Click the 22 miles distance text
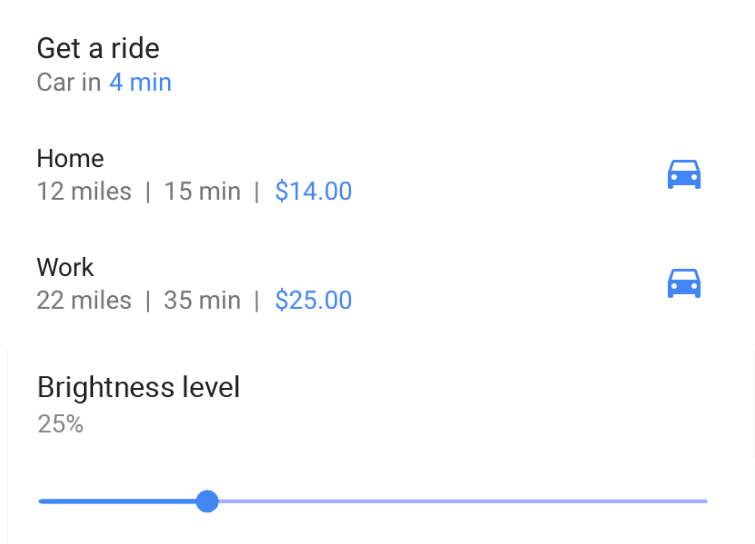 tap(84, 300)
